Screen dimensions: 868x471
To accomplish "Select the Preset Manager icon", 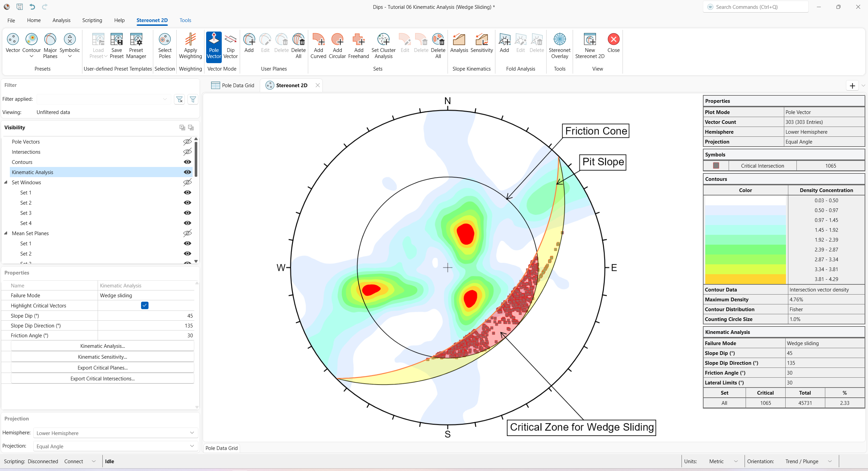I will (136, 45).
